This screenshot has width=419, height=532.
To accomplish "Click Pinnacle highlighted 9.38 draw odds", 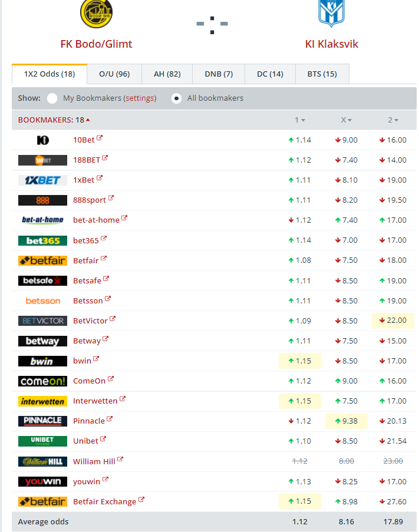I will 347,421.
